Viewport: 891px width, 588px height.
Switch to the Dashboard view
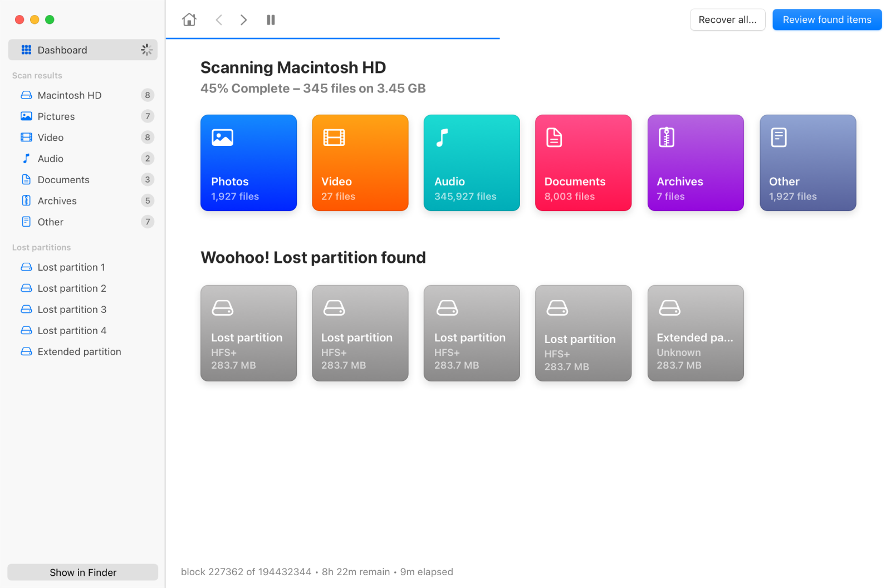point(61,50)
